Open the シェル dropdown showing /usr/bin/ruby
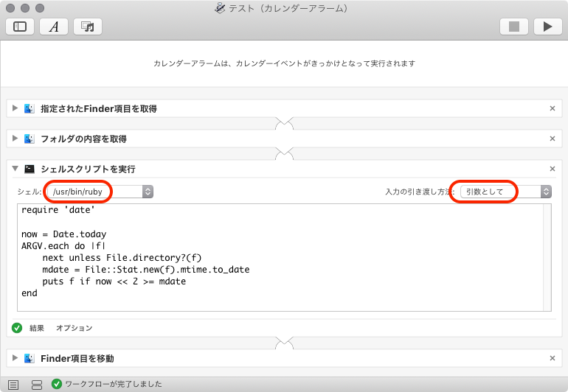The image size is (568, 392). tap(100, 192)
